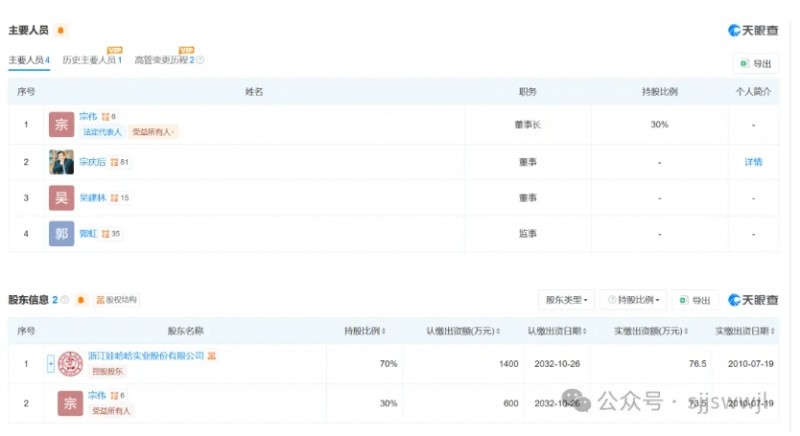
Task: Sort shareholders by 认缴出资额 column
Action: coord(469,331)
